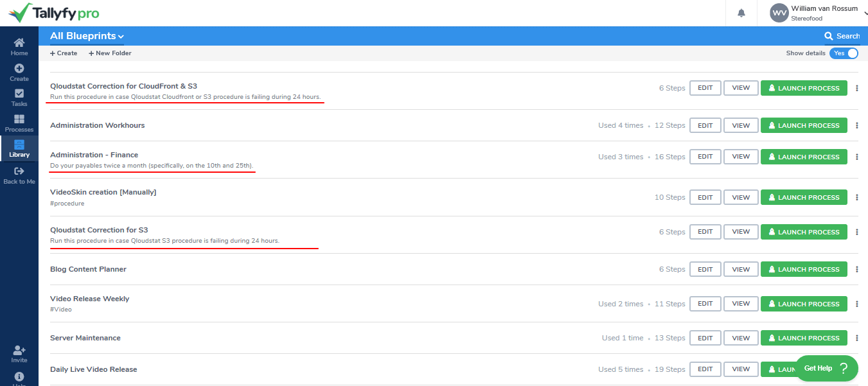The width and height of the screenshot is (868, 386).
Task: Go to Home in sidebar
Action: tap(19, 47)
